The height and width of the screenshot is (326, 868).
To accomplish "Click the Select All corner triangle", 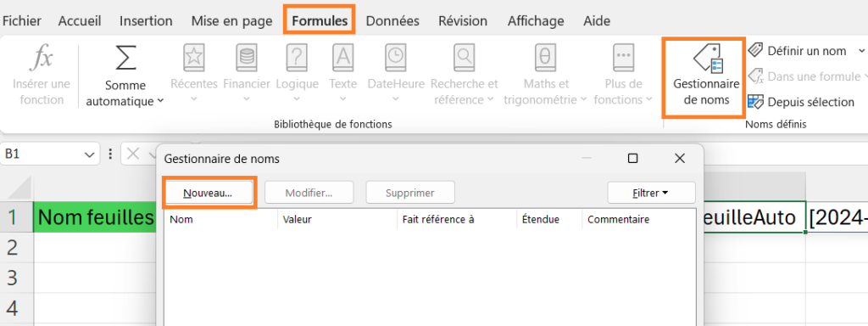I will point(19,188).
